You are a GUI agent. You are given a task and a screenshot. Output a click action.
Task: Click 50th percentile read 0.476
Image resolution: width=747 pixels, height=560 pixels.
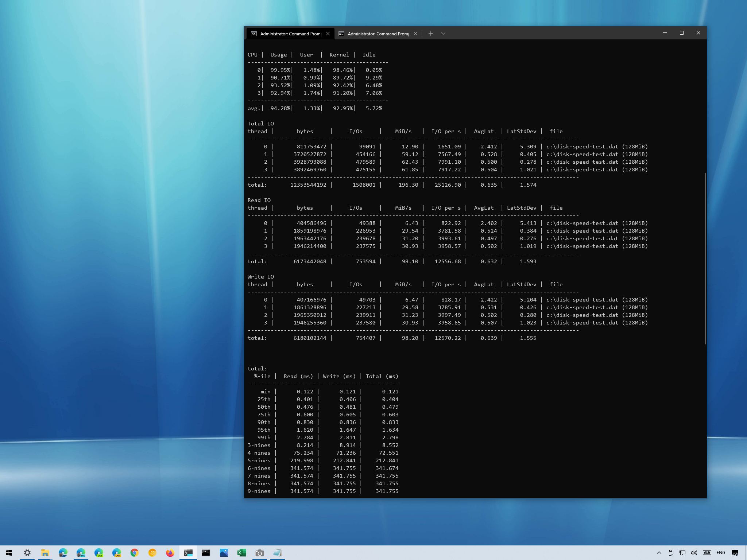click(305, 407)
